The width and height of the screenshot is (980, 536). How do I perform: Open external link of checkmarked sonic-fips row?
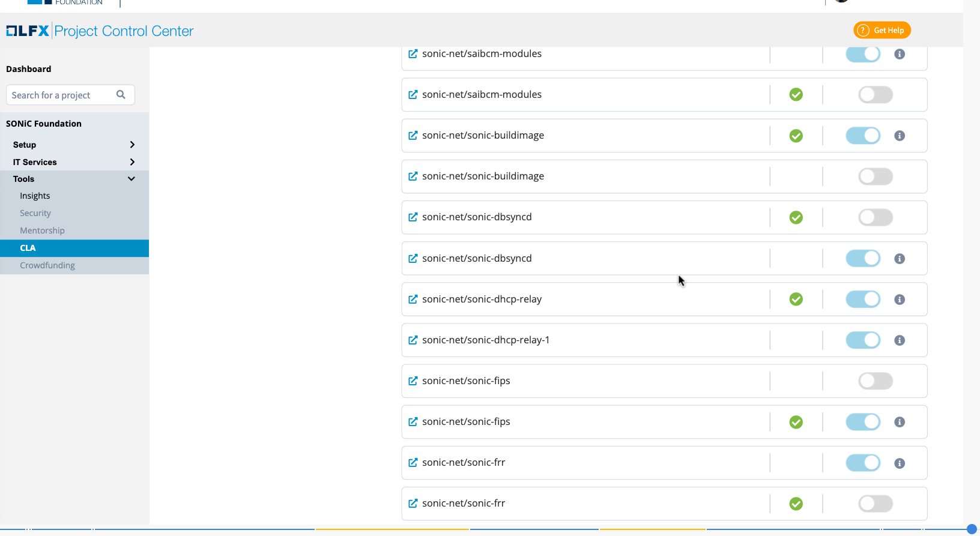[x=413, y=422]
